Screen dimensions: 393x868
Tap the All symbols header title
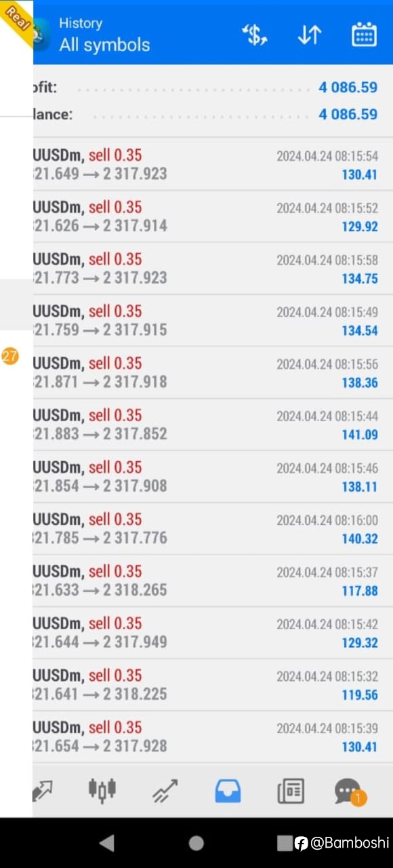104,45
